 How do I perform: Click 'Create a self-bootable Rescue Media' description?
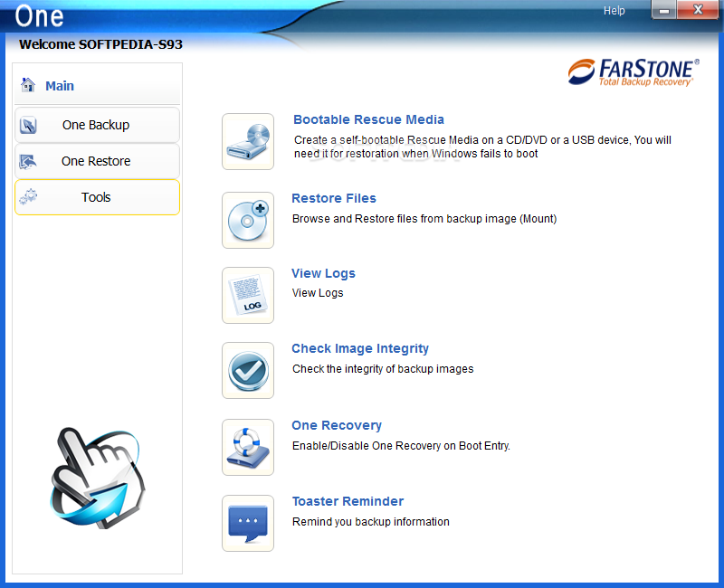pyautogui.click(x=482, y=147)
